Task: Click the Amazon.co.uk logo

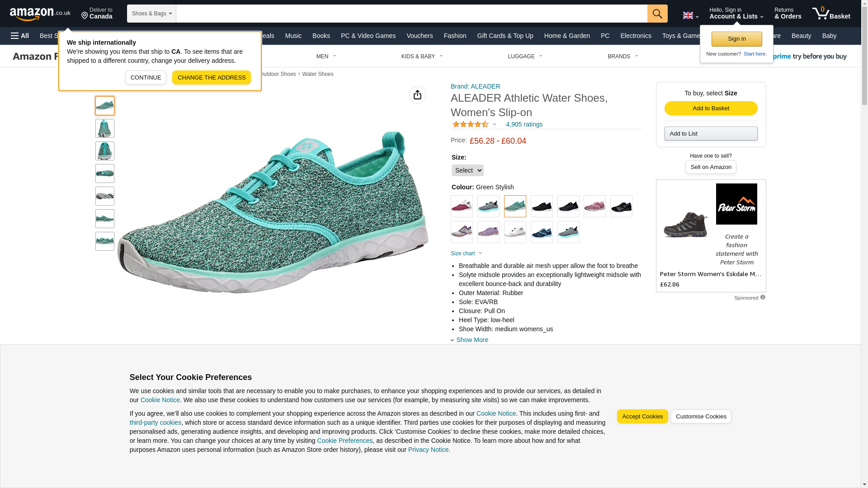Action: [40, 14]
